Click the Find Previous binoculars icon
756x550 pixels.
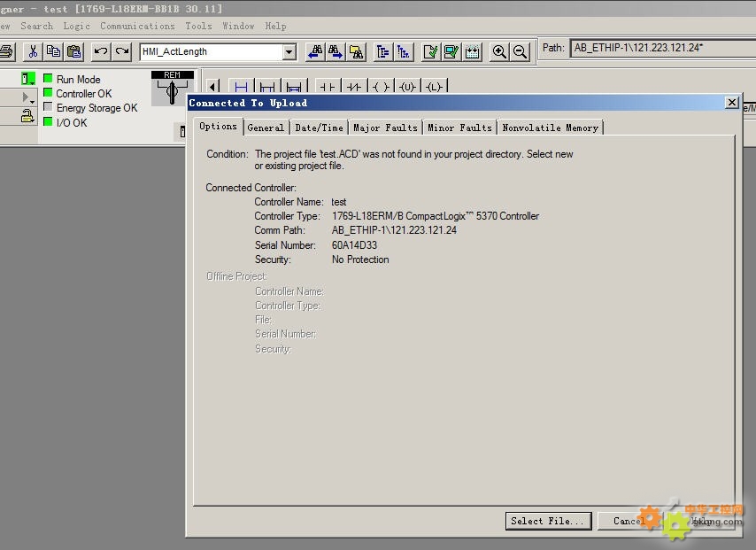coord(315,51)
